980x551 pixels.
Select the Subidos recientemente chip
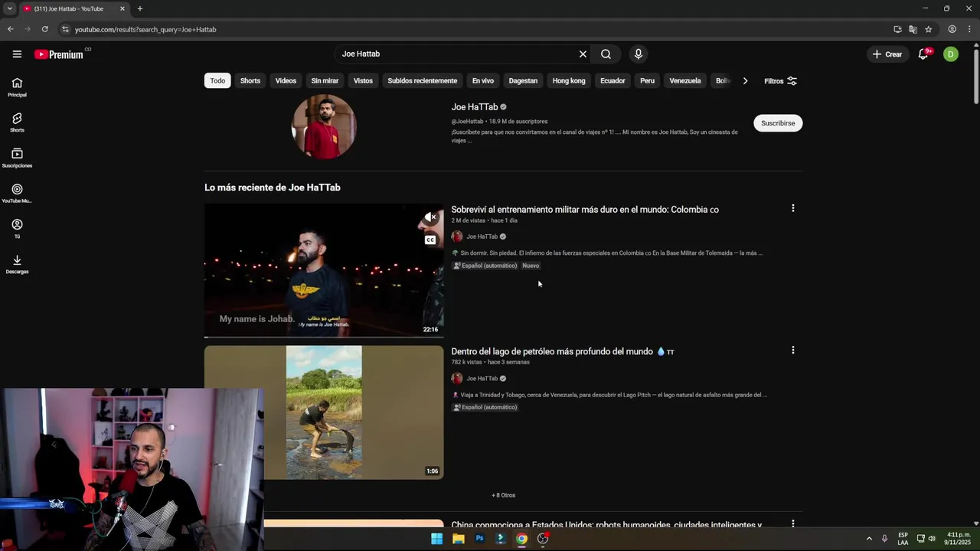pyautogui.click(x=422, y=81)
